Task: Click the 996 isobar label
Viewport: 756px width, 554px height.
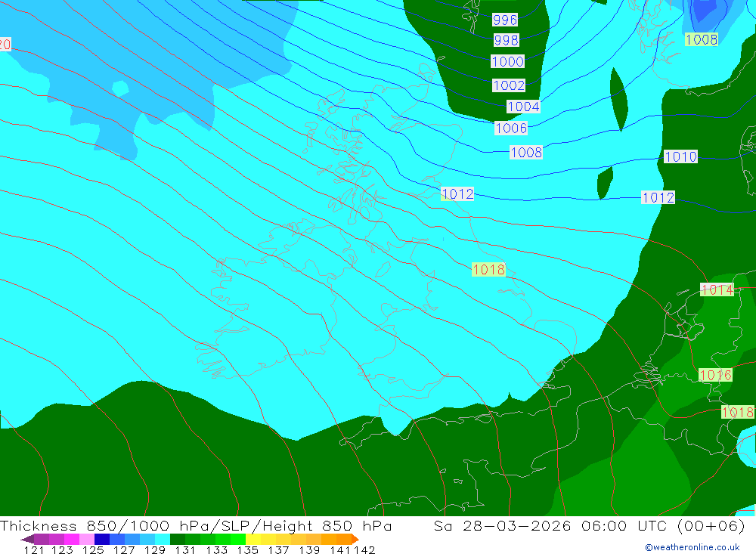Action: pos(505,20)
